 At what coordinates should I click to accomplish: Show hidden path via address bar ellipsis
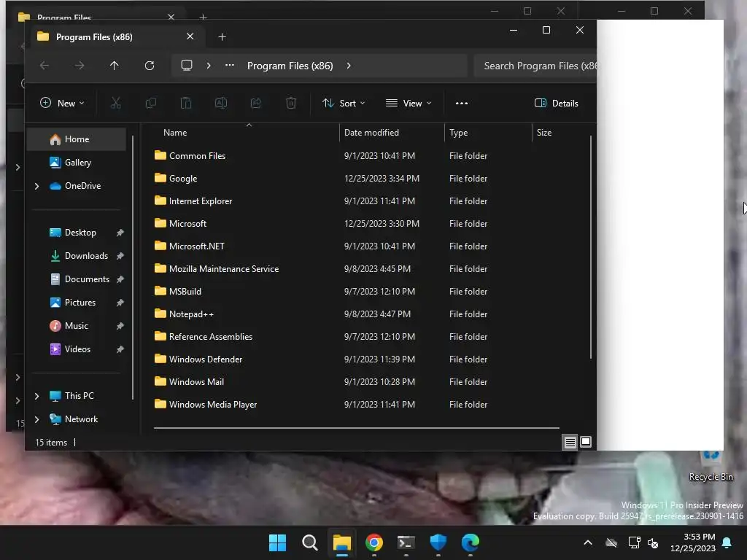click(230, 66)
